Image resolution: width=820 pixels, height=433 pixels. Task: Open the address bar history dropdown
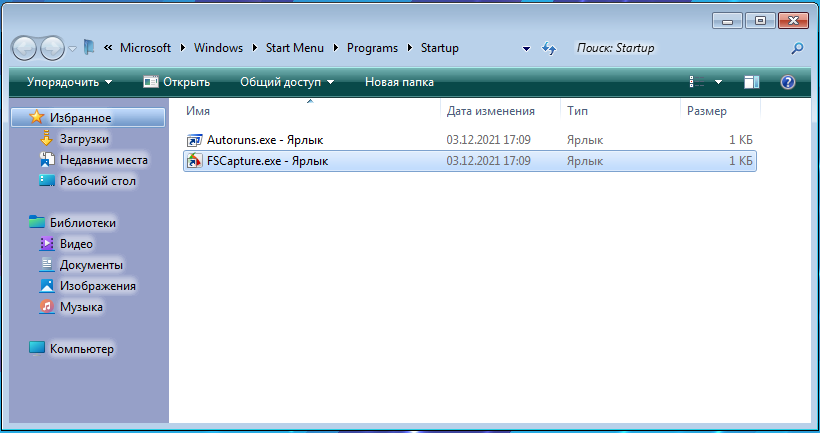(527, 48)
